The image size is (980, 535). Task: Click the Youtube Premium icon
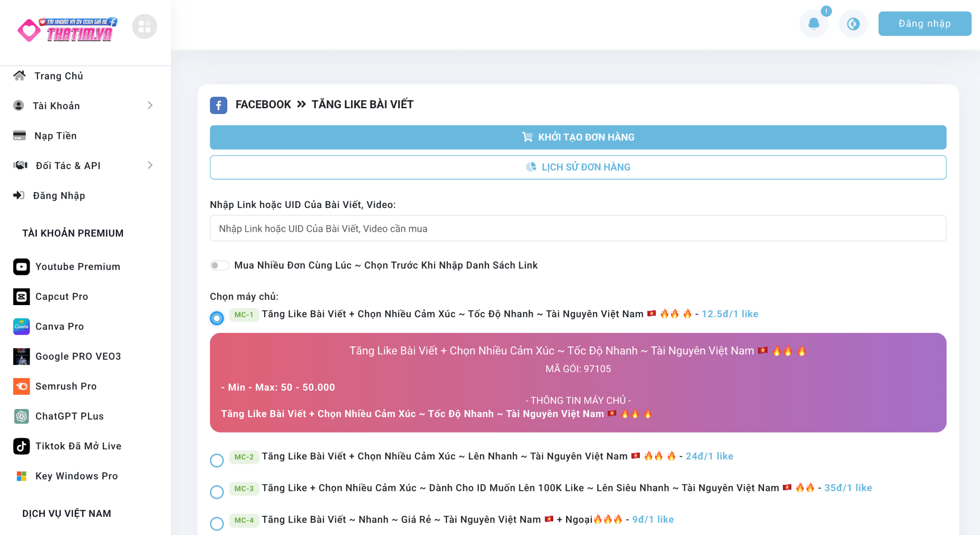point(22,267)
